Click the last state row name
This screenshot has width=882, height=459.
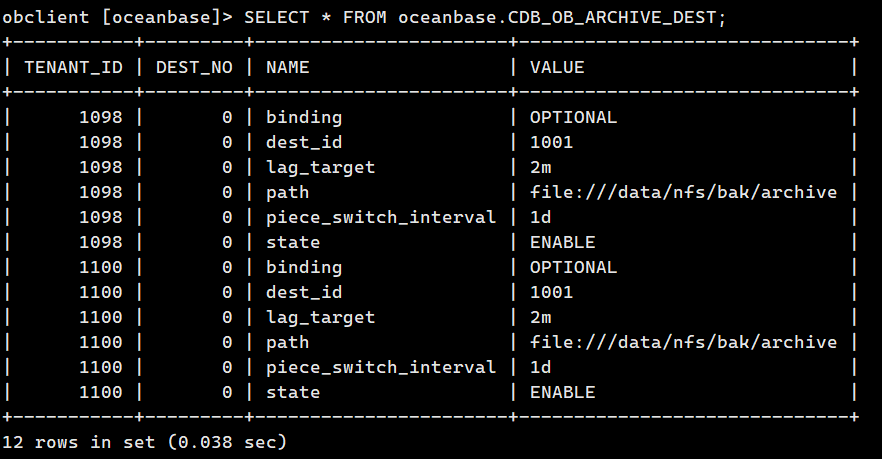click(293, 392)
